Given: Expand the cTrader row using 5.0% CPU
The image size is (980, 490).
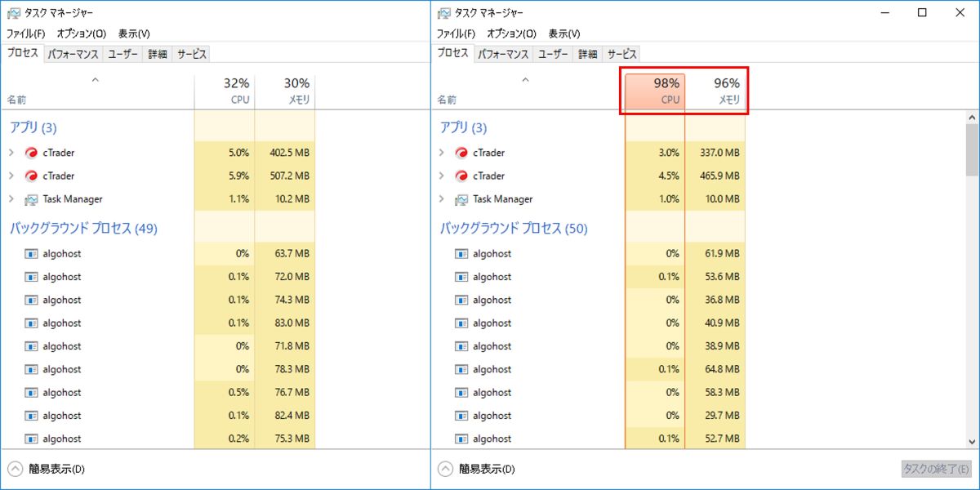Looking at the screenshot, I should tap(11, 153).
